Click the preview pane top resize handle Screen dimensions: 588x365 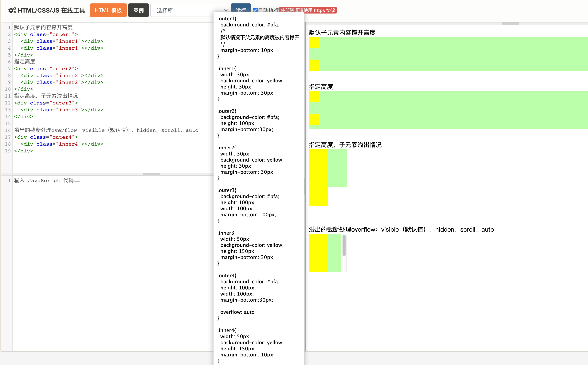point(510,24)
